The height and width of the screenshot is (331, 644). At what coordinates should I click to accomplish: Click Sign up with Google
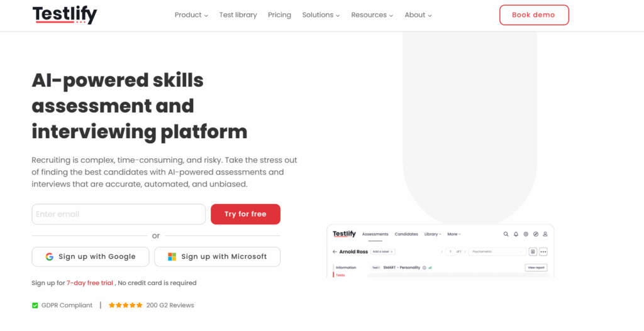91,257
